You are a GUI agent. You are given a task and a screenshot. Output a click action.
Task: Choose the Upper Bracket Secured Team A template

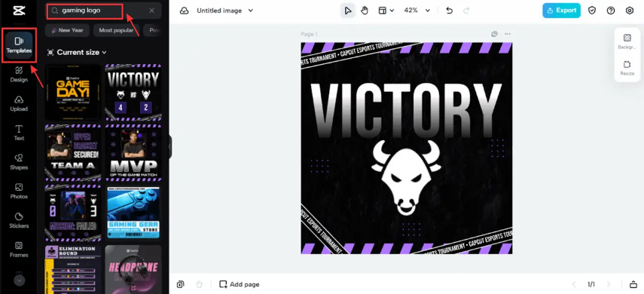pyautogui.click(x=73, y=152)
